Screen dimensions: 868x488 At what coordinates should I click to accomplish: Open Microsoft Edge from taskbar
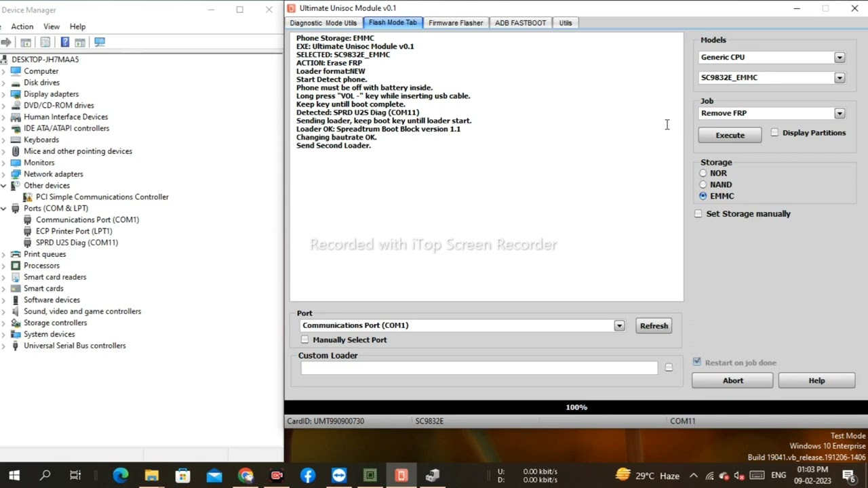tap(121, 475)
